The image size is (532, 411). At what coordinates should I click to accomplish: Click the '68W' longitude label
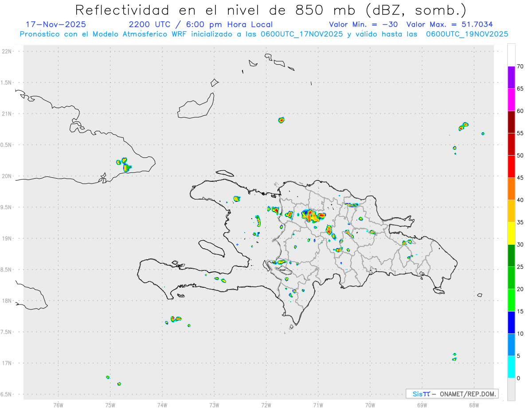pyautogui.click(x=474, y=405)
